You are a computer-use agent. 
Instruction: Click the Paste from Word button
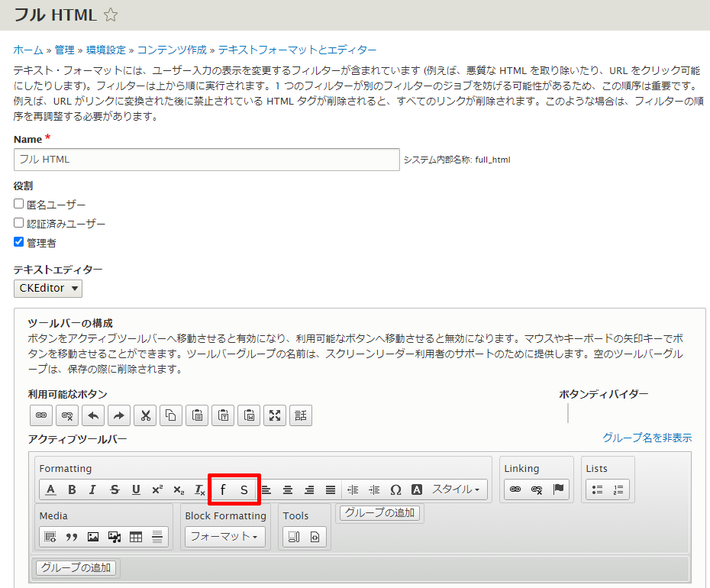(249, 415)
